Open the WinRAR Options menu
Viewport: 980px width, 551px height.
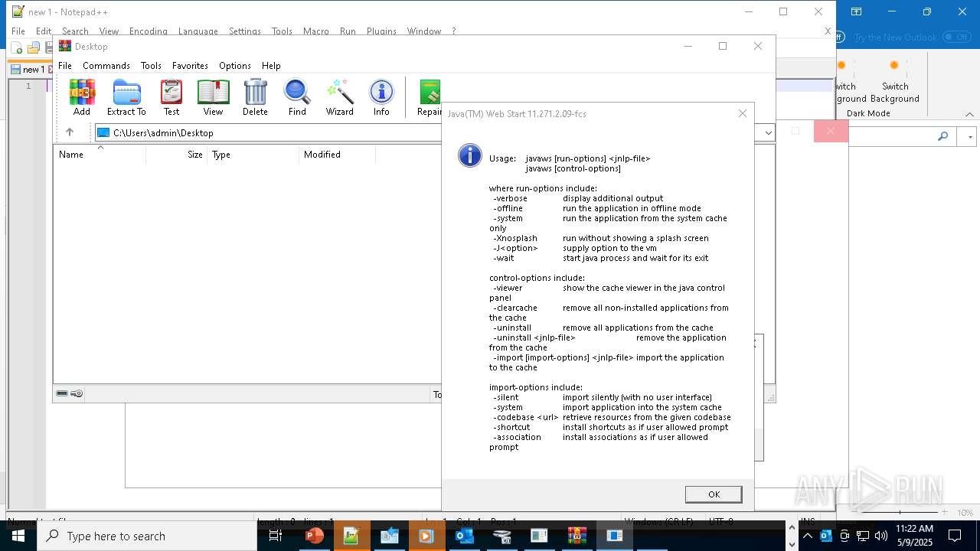[235, 66]
